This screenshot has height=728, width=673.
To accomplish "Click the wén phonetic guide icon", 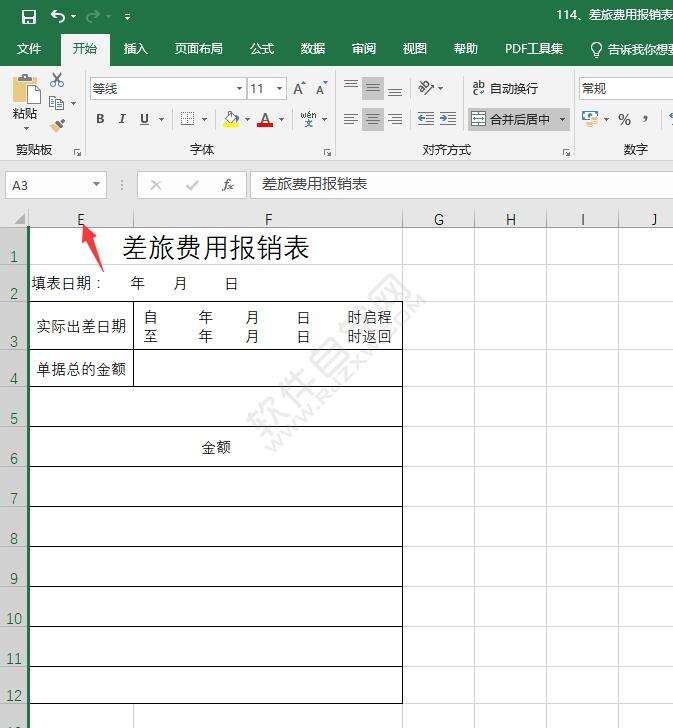I will (308, 119).
